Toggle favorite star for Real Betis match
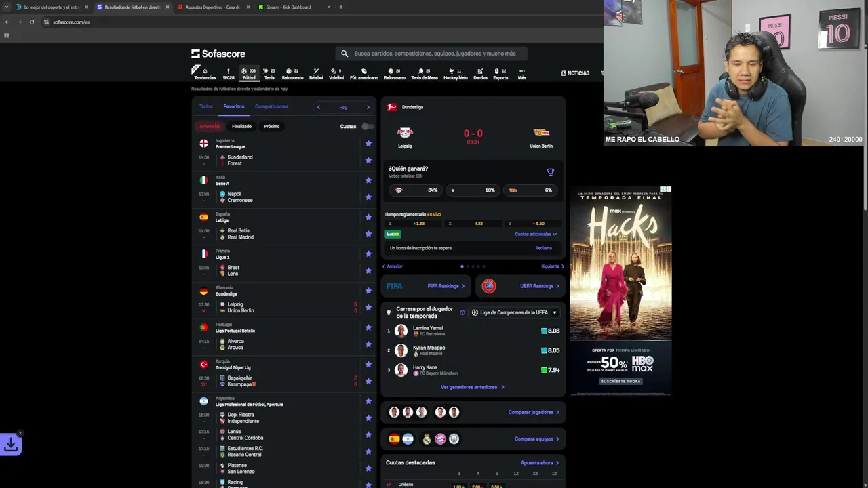Viewport: 868px width, 488px height. [x=368, y=234]
